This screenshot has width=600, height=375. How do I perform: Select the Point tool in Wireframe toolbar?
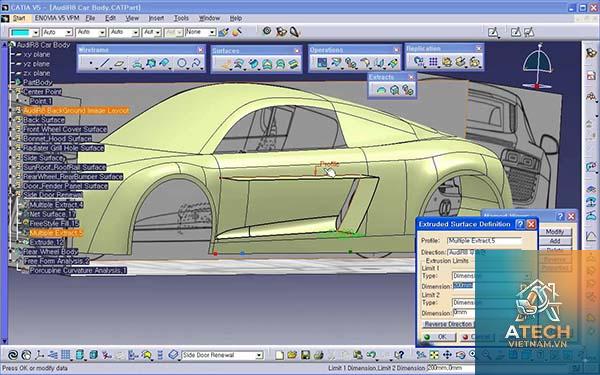coord(91,63)
